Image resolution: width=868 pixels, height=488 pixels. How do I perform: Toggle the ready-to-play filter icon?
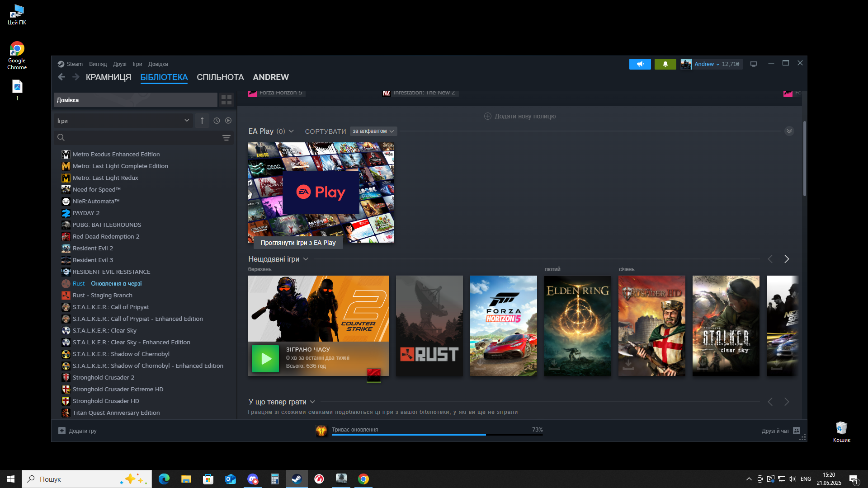[228, 121]
